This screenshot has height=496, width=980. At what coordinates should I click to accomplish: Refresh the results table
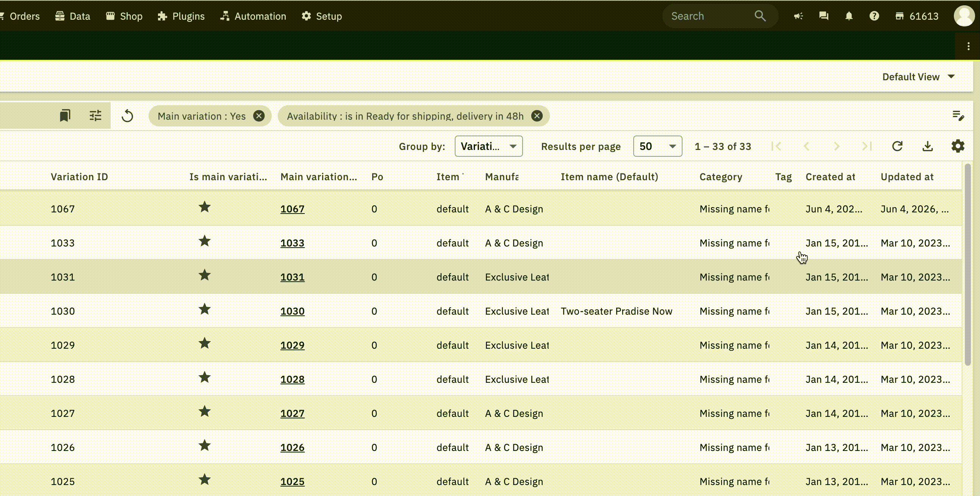pos(897,146)
